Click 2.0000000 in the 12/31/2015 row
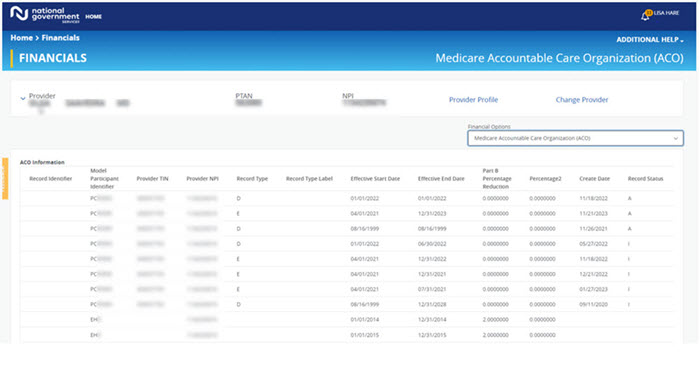Screen dimensions: 700x376 click(495, 335)
